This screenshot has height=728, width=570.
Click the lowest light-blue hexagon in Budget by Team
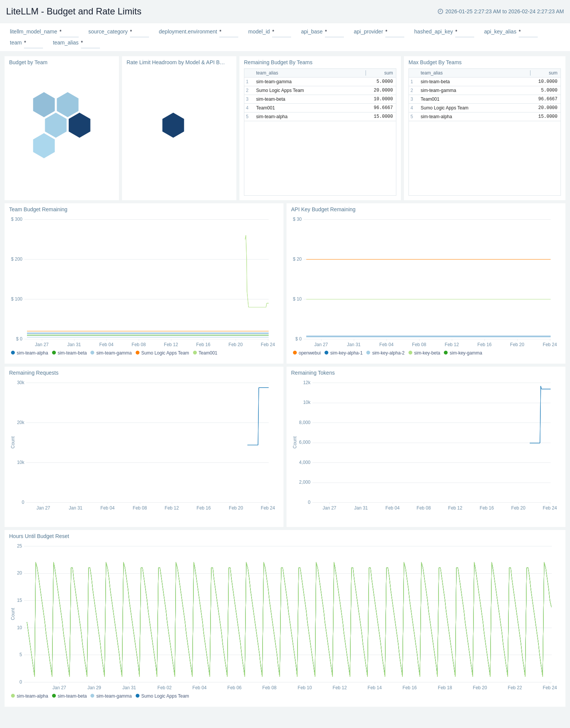pyautogui.click(x=44, y=146)
